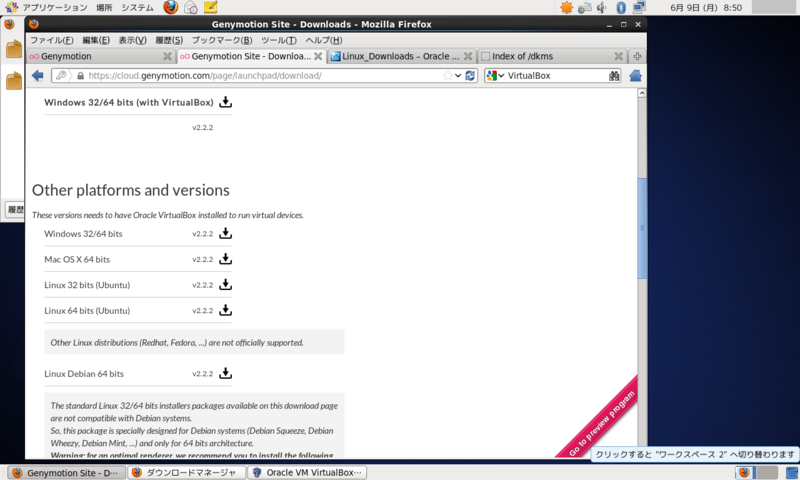Viewport: 800px width, 480px height.
Task: Open the volume control tray icon
Action: click(603, 7)
